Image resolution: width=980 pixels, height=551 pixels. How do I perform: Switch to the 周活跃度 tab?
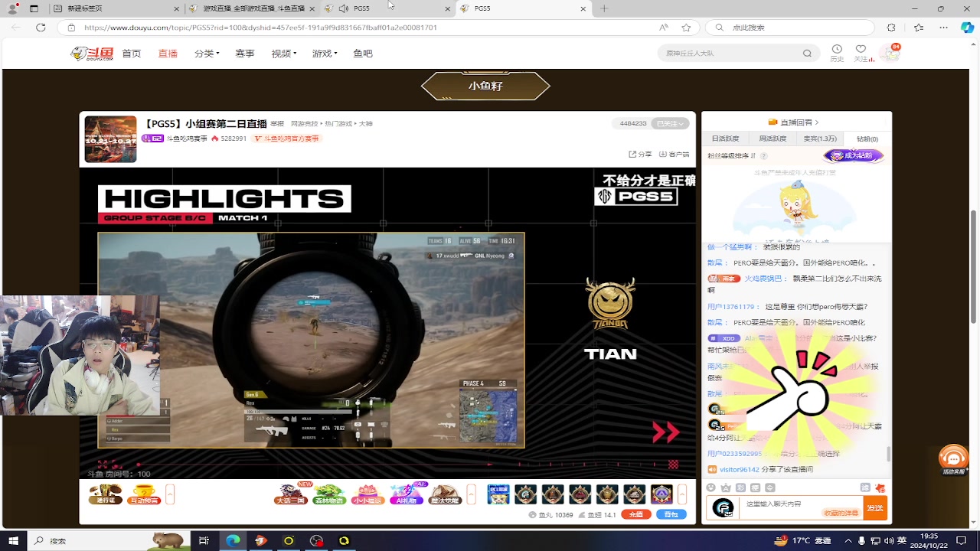pos(773,139)
